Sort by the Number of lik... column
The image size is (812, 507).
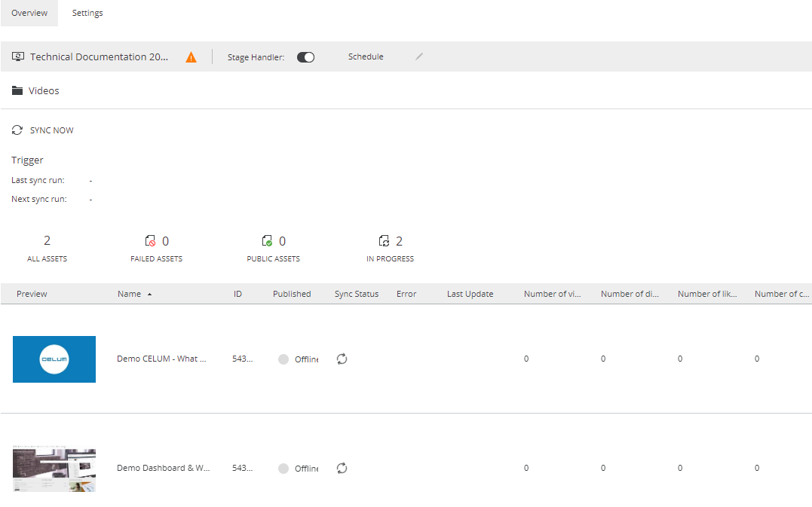[x=707, y=294]
